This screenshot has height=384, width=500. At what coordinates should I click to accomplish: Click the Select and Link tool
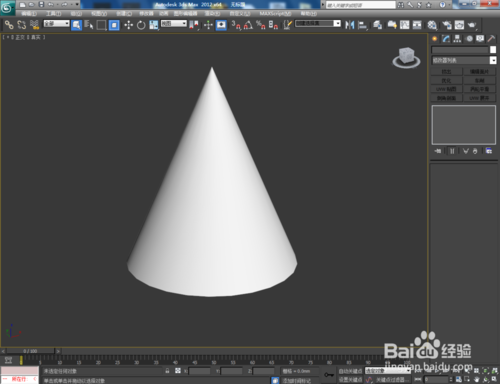click(x=9, y=25)
